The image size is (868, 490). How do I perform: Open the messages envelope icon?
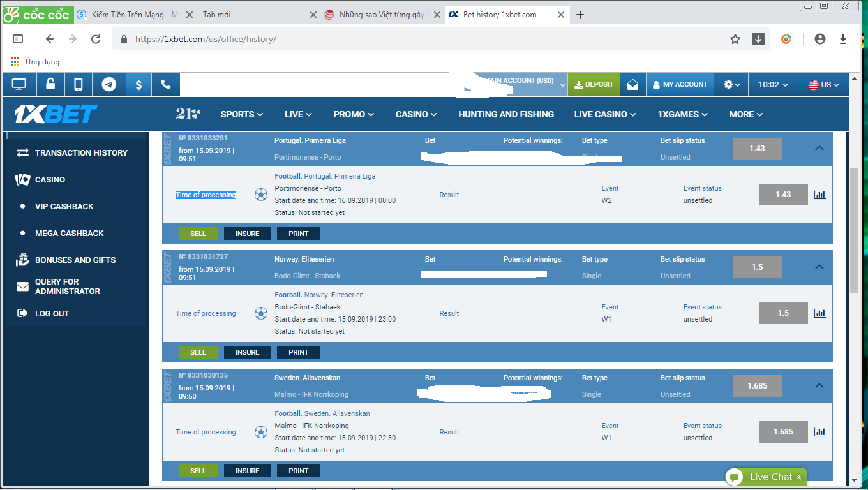(x=632, y=84)
